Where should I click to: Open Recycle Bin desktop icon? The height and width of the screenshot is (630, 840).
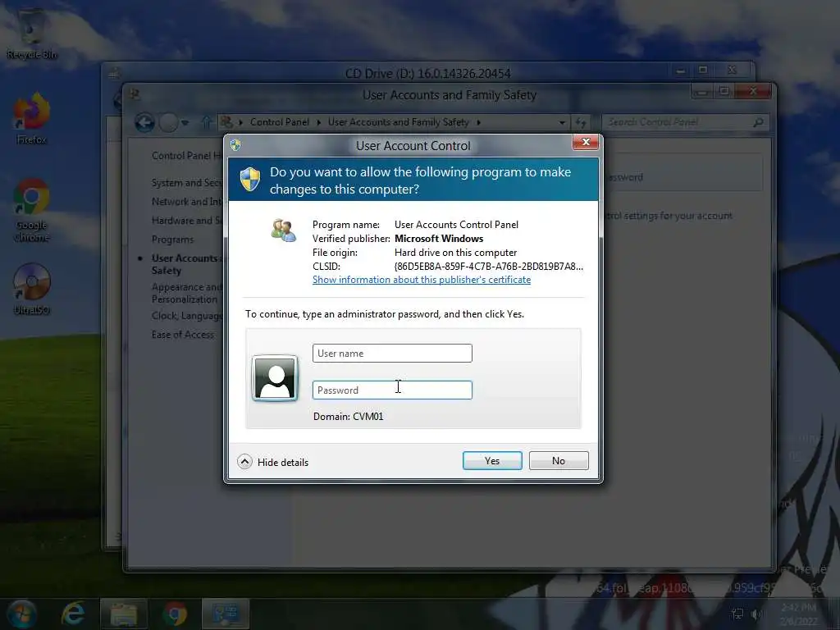click(31, 33)
